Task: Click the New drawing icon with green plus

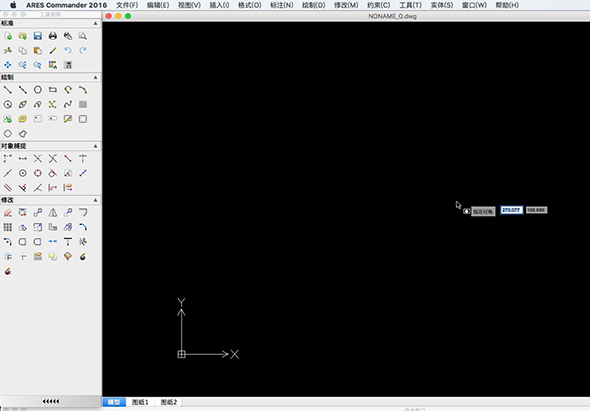Action: tap(8, 36)
